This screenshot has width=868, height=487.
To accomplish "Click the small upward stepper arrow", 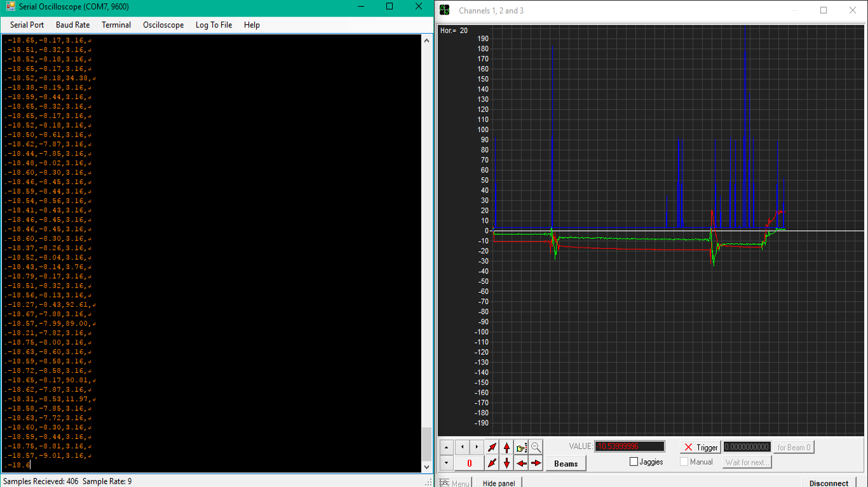I will click(446, 447).
